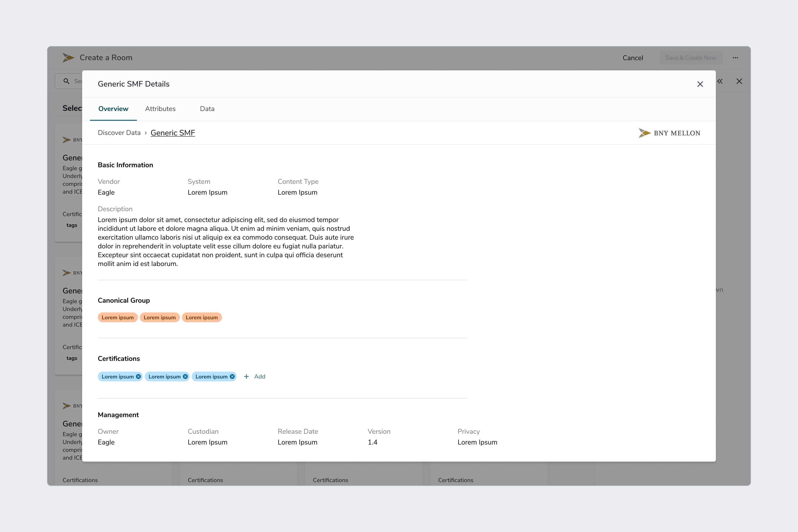Image resolution: width=798 pixels, height=532 pixels.
Task: Click the Add certification link
Action: click(x=260, y=377)
